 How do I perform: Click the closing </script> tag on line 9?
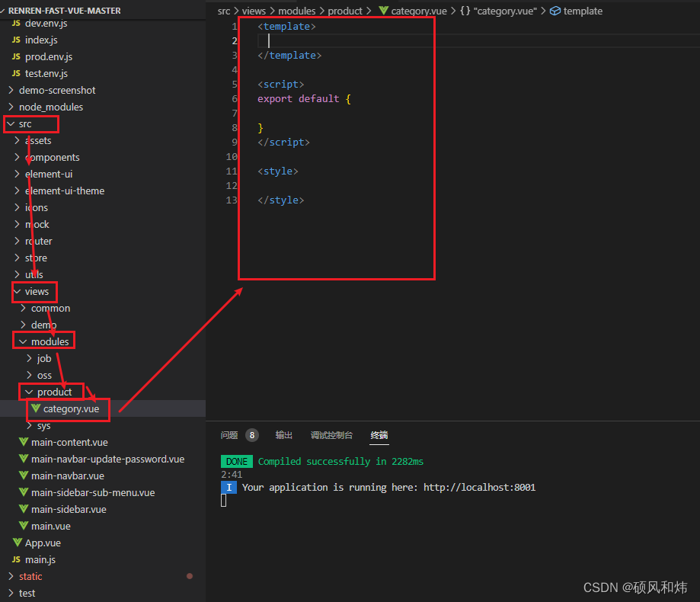click(283, 142)
